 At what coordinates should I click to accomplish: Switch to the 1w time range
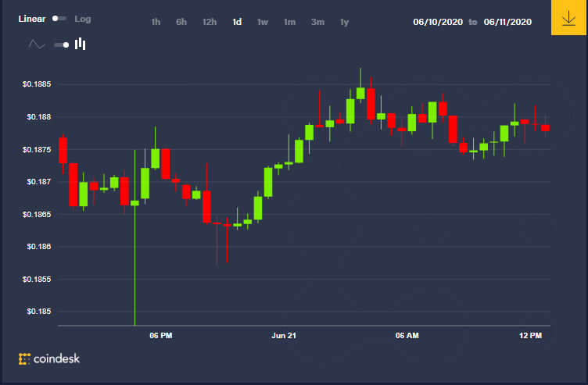263,22
